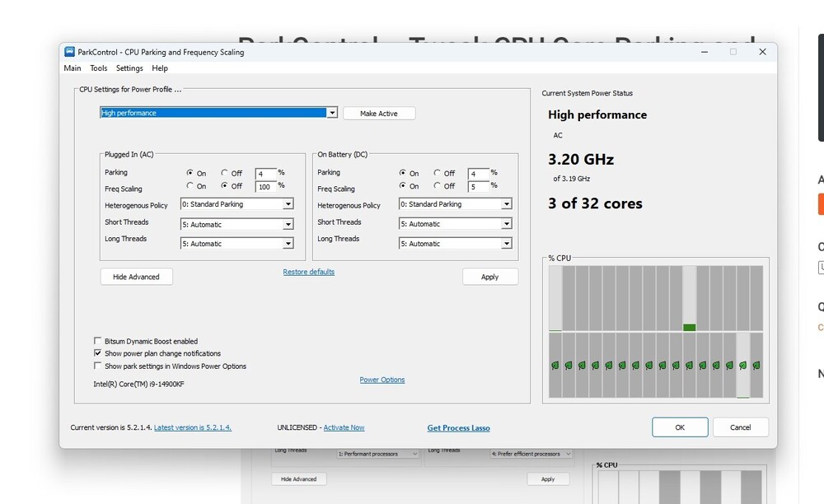Turn On Battery Freq Scaling On
Image resolution: width=824 pixels, height=504 pixels.
point(403,186)
